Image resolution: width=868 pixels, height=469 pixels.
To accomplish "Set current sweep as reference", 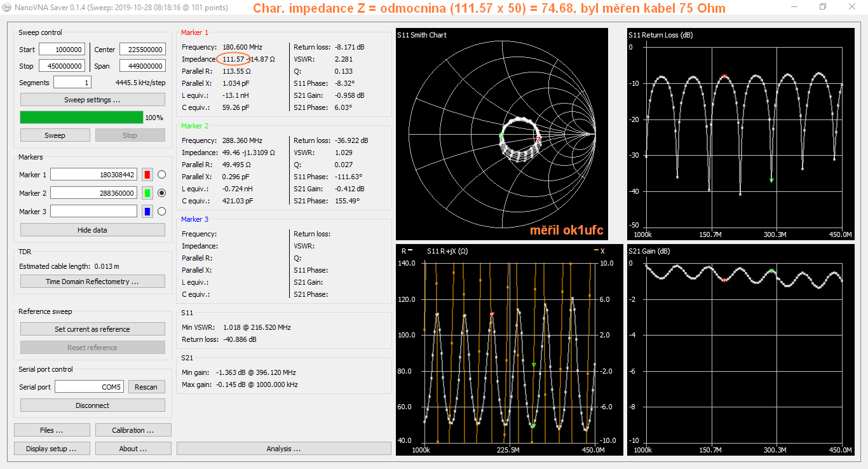I will 92,329.
